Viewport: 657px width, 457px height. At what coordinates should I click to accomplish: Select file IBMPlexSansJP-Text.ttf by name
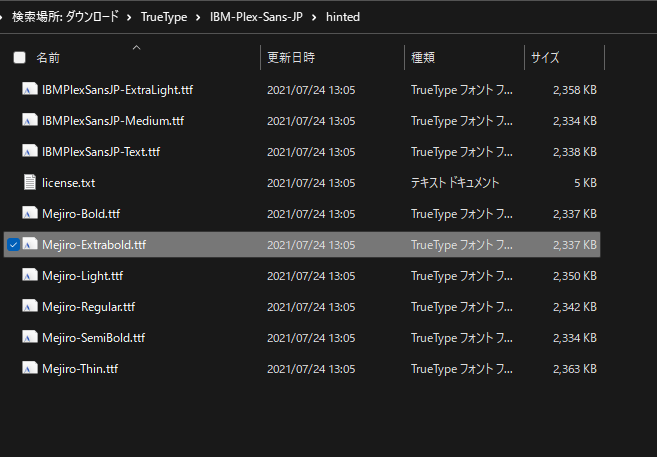click(101, 152)
